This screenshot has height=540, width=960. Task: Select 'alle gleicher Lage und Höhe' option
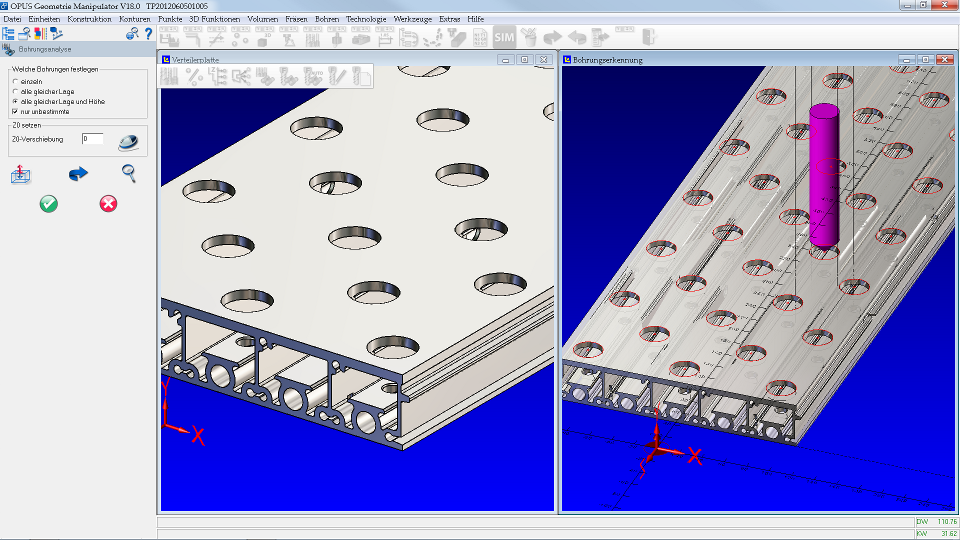click(x=16, y=101)
